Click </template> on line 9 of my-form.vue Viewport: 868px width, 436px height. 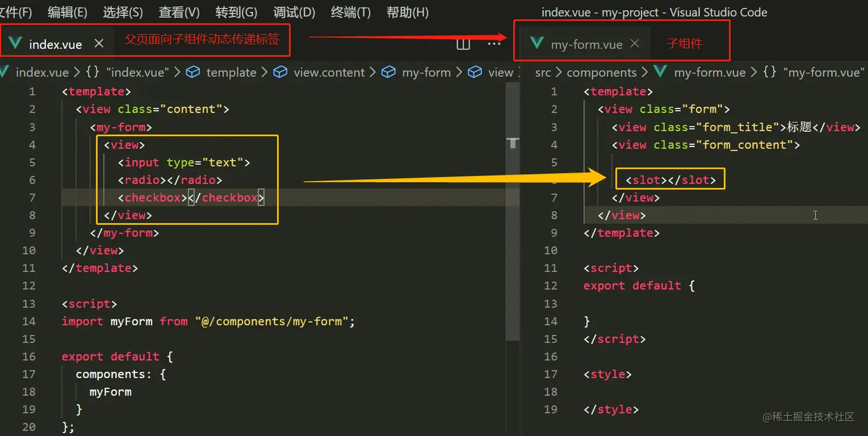(622, 233)
